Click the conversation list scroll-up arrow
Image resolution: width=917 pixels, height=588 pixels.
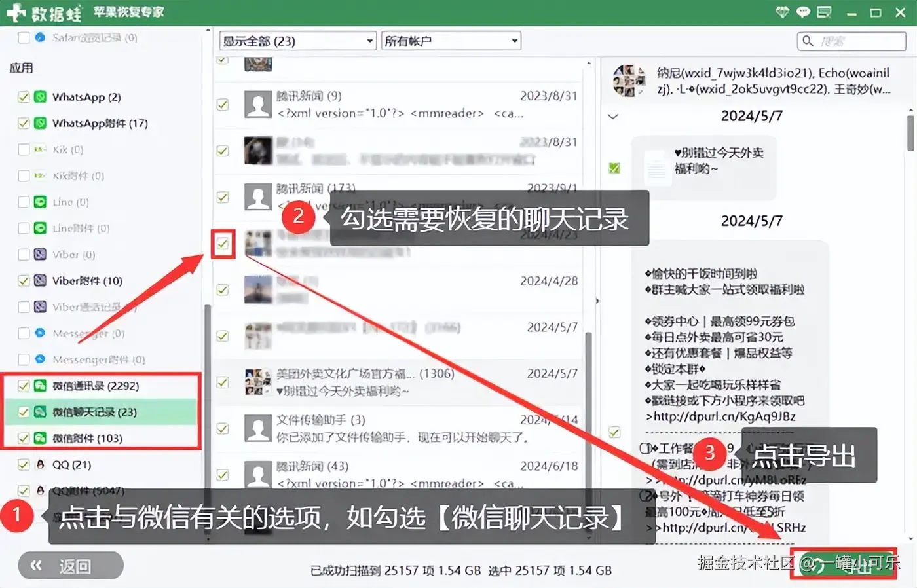point(589,63)
